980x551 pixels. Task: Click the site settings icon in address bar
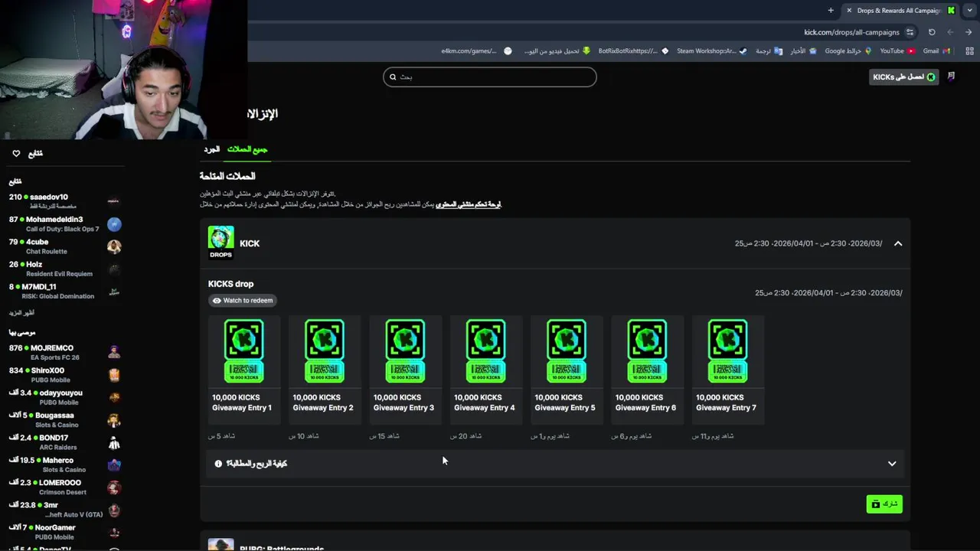point(910,32)
